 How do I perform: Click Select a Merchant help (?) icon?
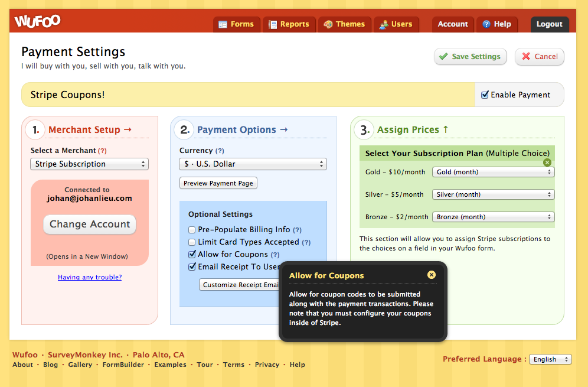(x=102, y=151)
